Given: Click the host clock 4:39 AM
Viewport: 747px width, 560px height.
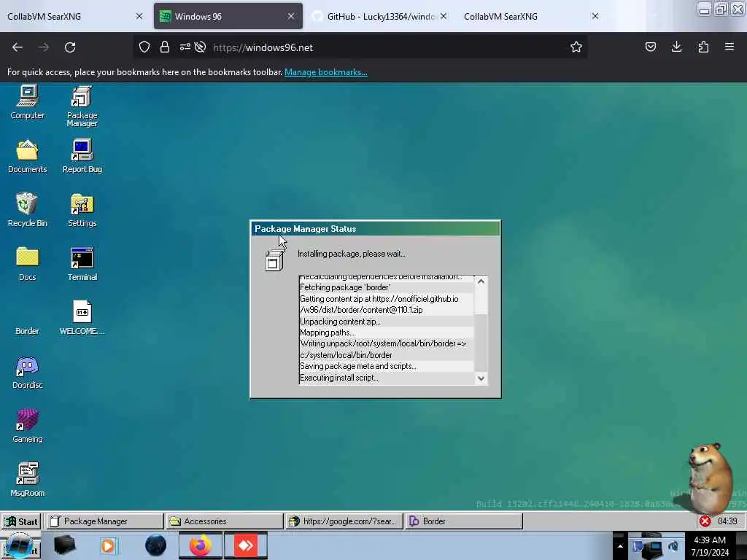Looking at the screenshot, I should [x=710, y=546].
